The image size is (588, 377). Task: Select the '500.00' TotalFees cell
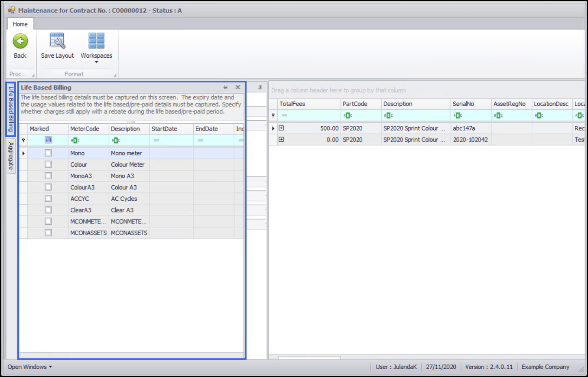[309, 128]
